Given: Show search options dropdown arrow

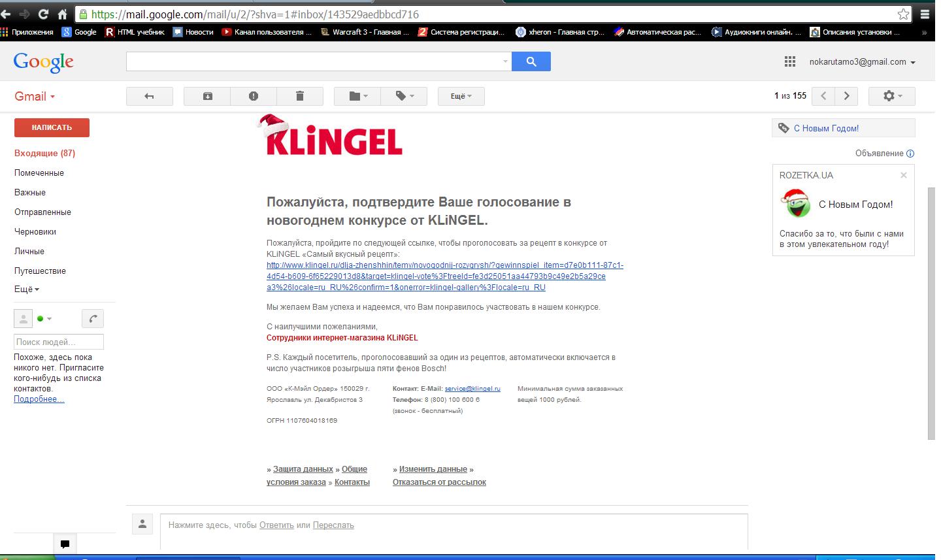Looking at the screenshot, I should tap(505, 61).
